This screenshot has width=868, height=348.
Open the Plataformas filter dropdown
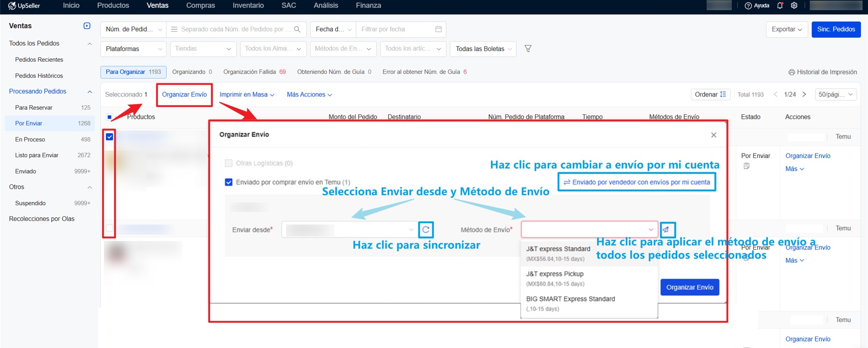coord(133,49)
